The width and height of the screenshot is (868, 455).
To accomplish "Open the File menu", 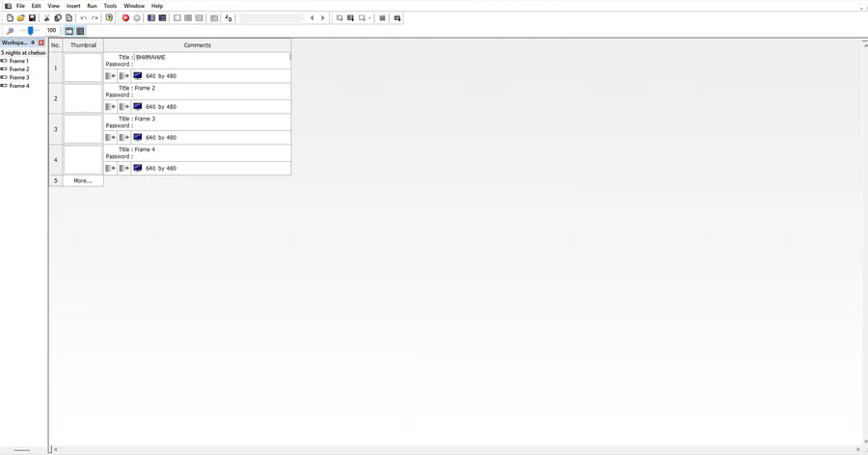I will [x=20, y=6].
